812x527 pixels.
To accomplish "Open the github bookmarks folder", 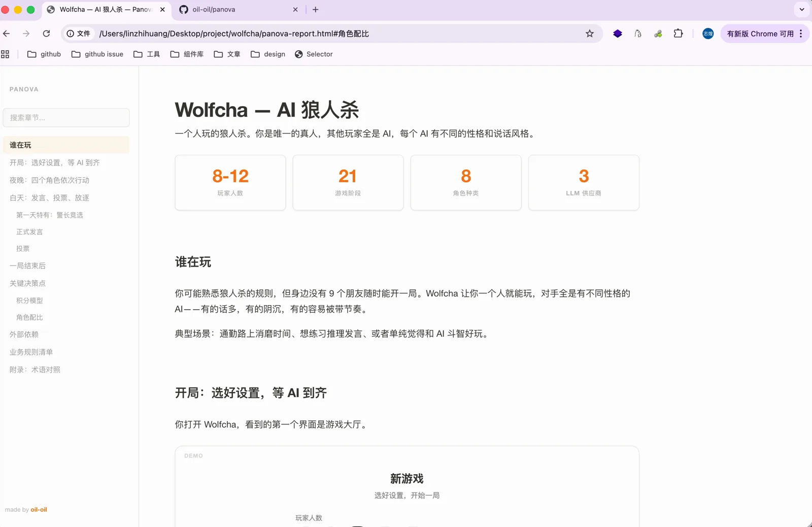I will [44, 54].
